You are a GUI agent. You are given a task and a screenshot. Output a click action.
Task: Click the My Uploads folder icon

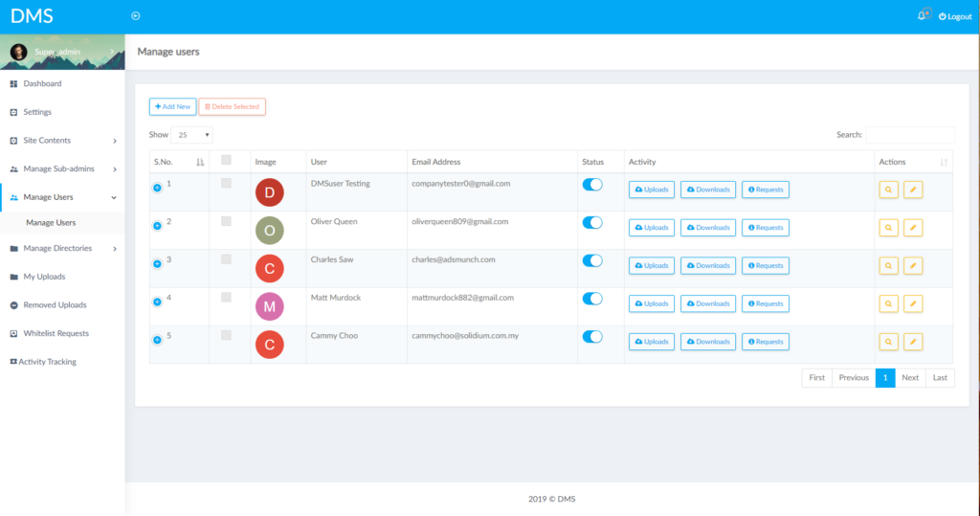[x=13, y=277]
